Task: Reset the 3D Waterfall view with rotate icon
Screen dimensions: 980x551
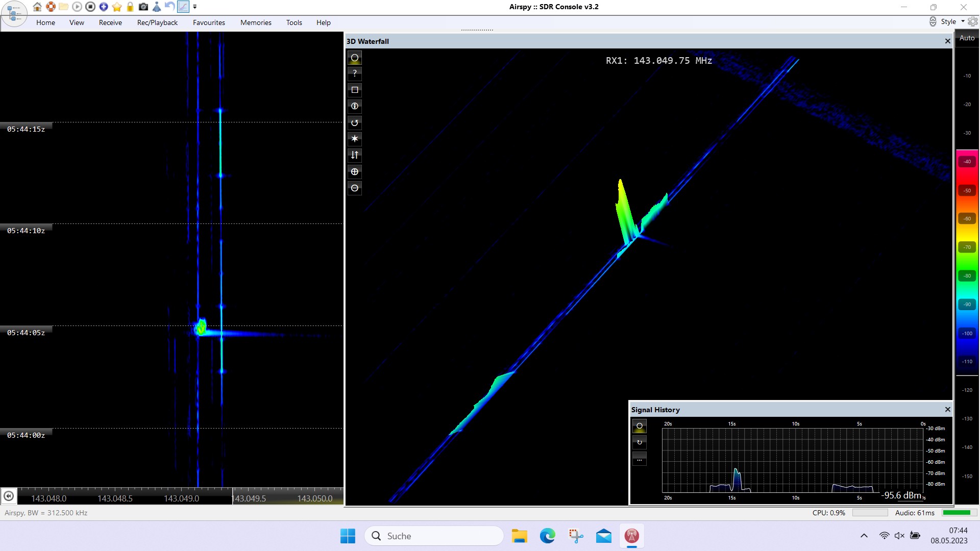Action: tap(355, 122)
